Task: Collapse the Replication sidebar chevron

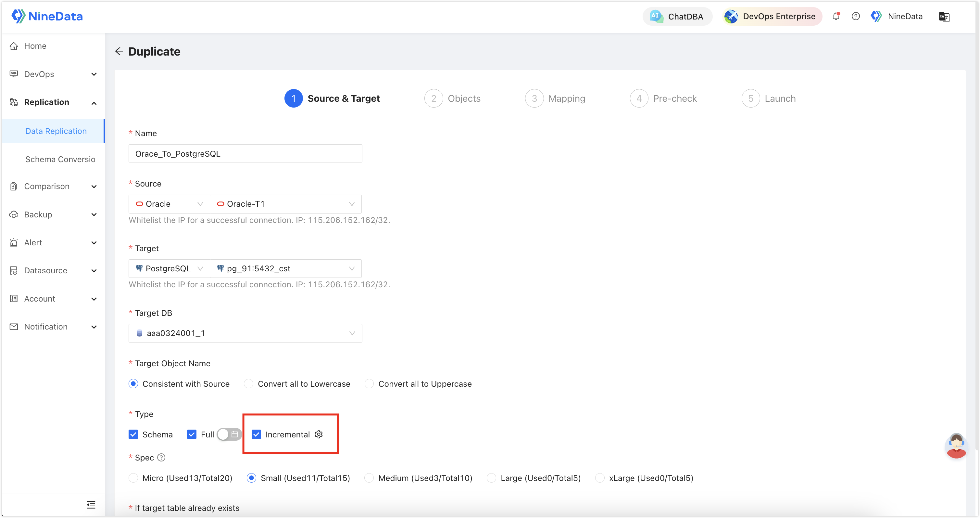Action: tap(94, 103)
